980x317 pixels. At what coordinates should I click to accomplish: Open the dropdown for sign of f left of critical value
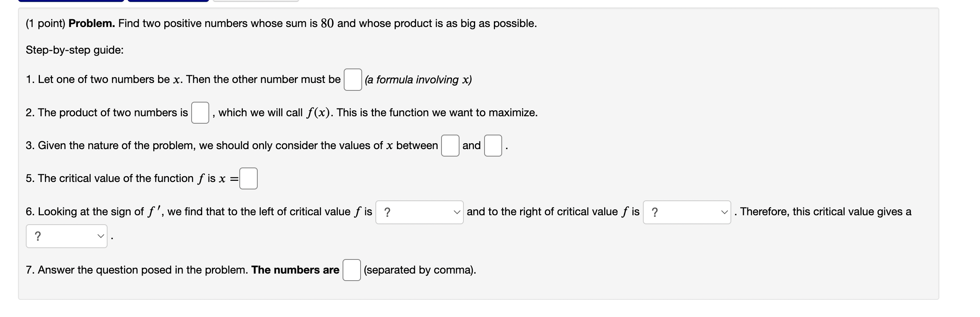point(419,212)
